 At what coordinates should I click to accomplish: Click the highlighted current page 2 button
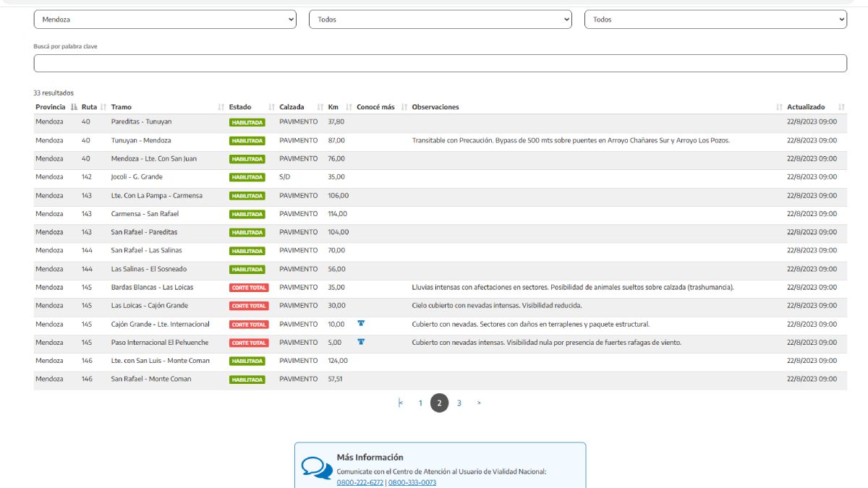point(439,403)
